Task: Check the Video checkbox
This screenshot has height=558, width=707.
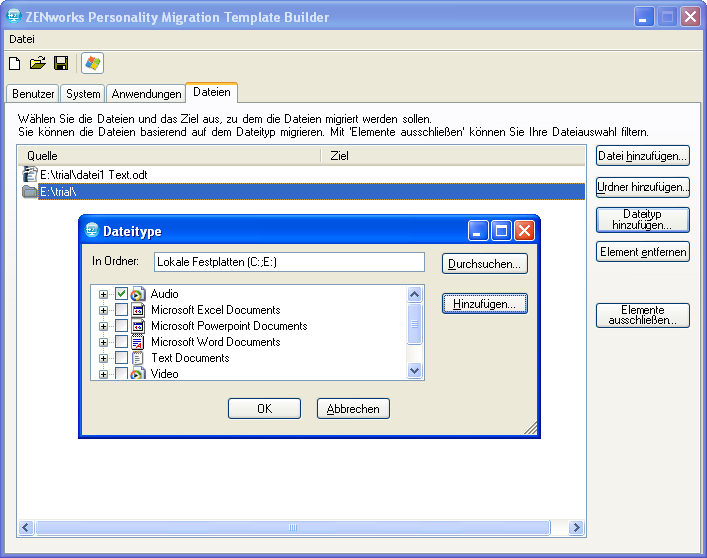Action: (x=121, y=374)
